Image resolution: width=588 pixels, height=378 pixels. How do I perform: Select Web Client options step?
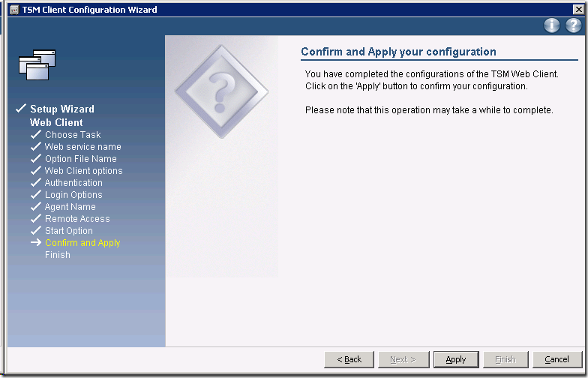pyautogui.click(x=83, y=171)
